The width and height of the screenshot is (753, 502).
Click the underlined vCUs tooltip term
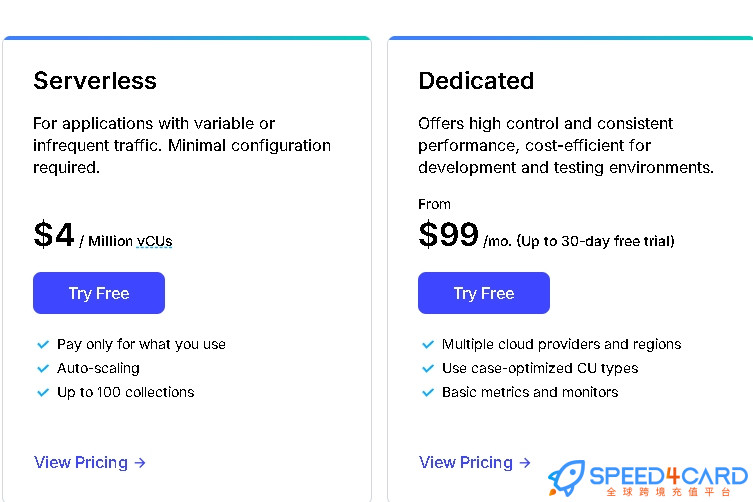(154, 241)
